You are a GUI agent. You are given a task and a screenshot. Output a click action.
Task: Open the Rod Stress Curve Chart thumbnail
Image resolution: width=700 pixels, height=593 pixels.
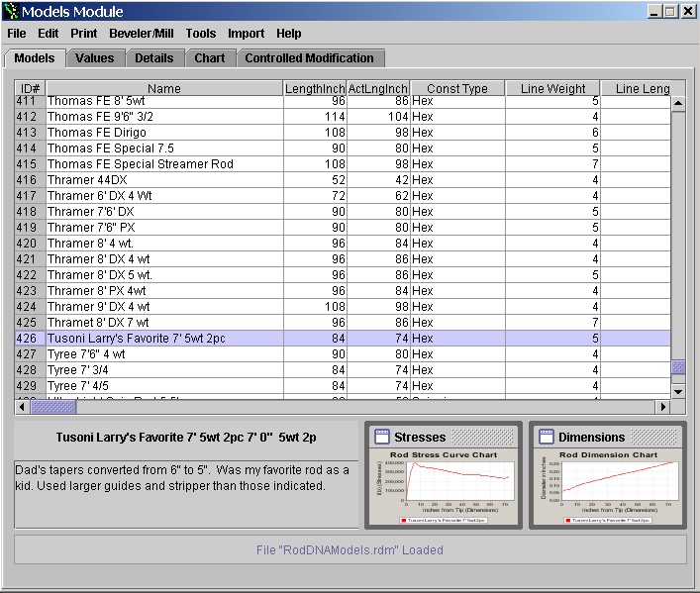click(x=443, y=486)
